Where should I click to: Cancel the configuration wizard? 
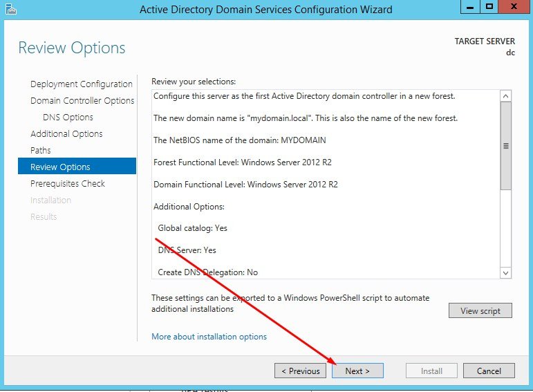(489, 371)
